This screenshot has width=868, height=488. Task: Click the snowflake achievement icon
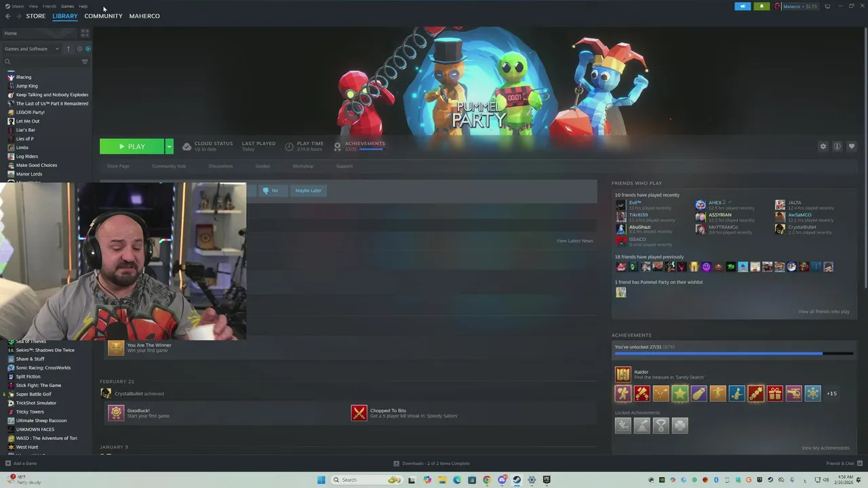812,393
